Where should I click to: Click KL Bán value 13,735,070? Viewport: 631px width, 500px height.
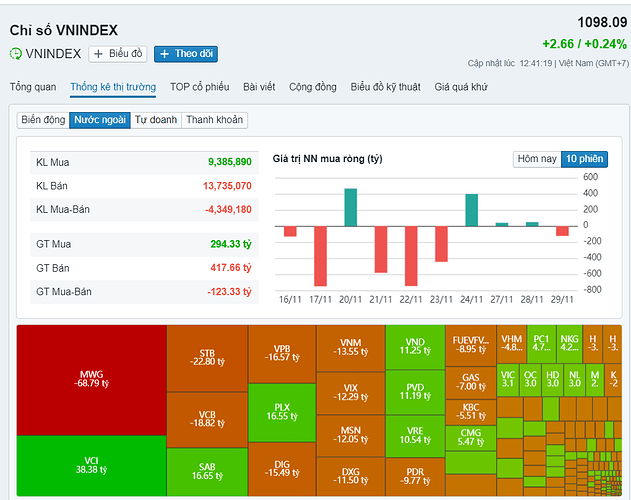(227, 186)
